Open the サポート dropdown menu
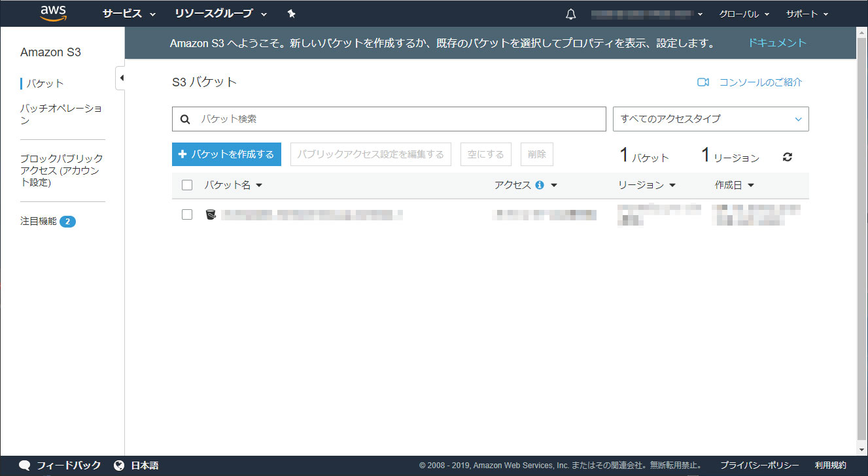Screen dimensions: 868x476 [807, 14]
